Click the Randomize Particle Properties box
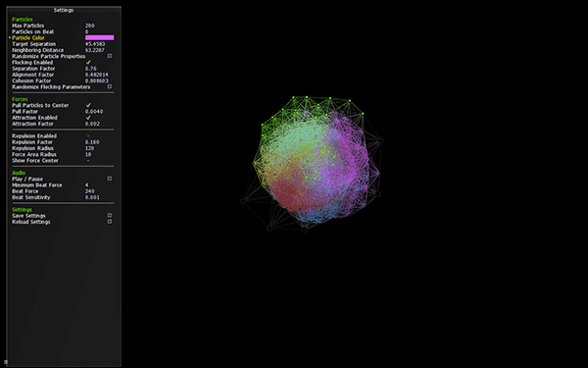Screen dimensions: 588x368 [x=110, y=56]
